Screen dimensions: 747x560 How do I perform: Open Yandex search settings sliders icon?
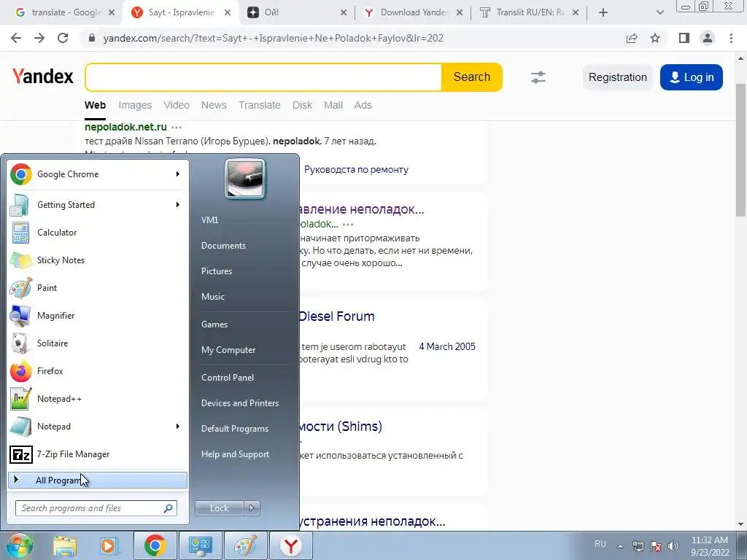point(538,77)
